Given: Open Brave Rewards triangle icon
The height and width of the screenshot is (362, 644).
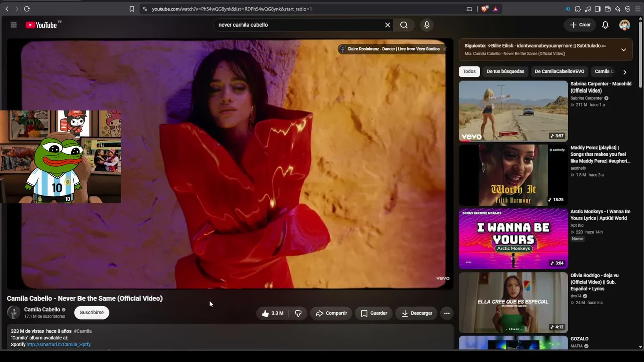Looking at the screenshot, I should click(x=496, y=9).
